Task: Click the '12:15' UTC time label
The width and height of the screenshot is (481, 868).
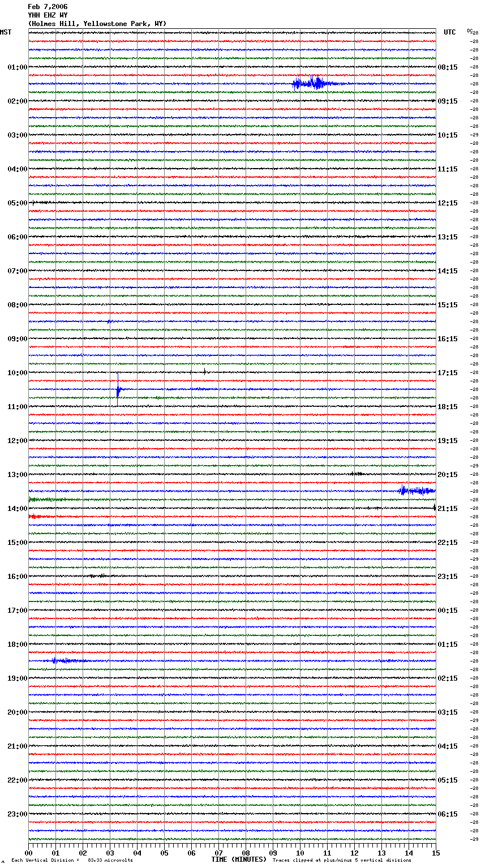Action: pyautogui.click(x=448, y=203)
